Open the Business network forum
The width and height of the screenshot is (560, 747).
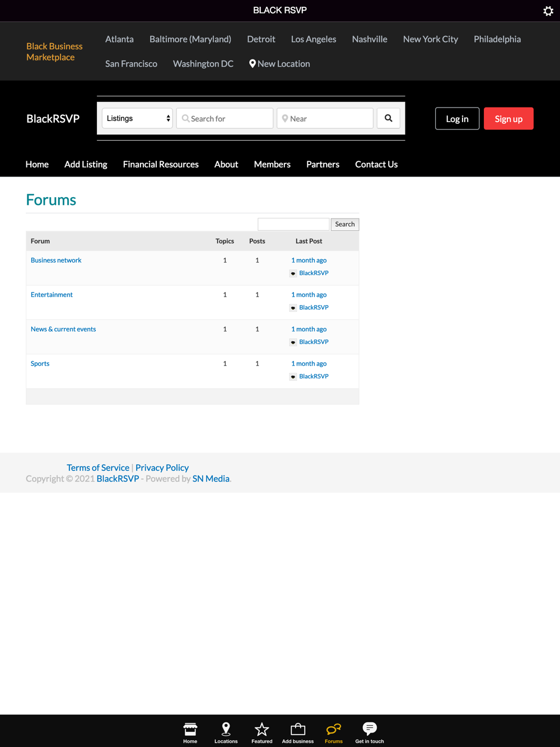pyautogui.click(x=56, y=260)
